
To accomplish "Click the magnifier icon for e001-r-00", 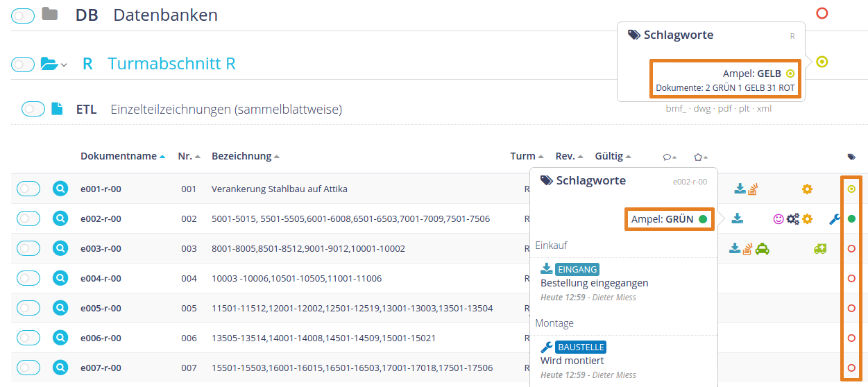I will tap(60, 189).
